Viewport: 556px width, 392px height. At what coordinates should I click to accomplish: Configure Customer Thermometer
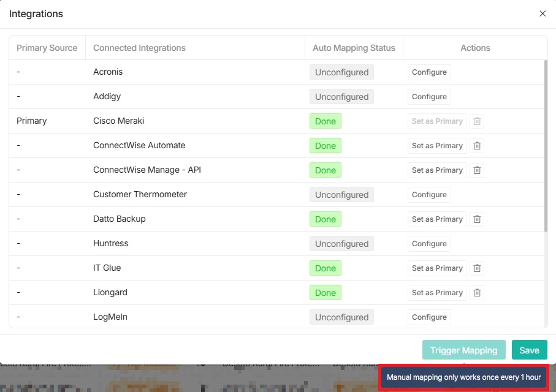coord(428,195)
